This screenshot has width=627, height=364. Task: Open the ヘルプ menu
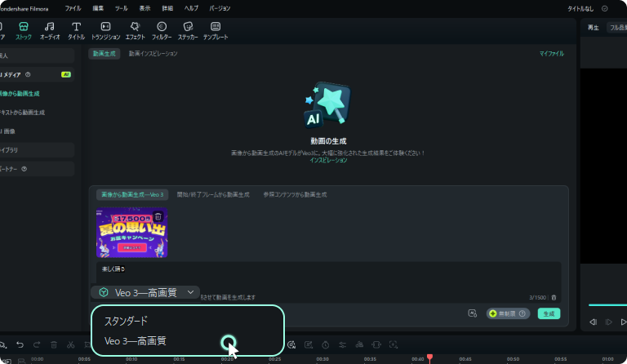[x=192, y=8]
